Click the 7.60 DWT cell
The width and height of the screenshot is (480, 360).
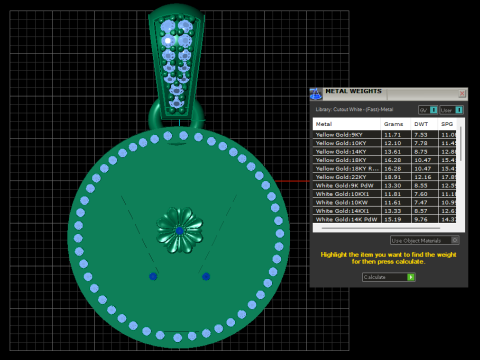(x=424, y=194)
